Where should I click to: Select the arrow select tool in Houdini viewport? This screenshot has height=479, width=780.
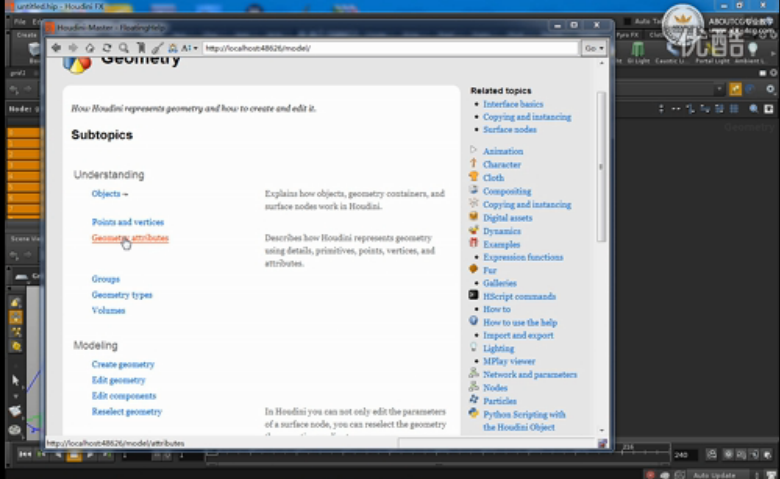pyautogui.click(x=15, y=380)
